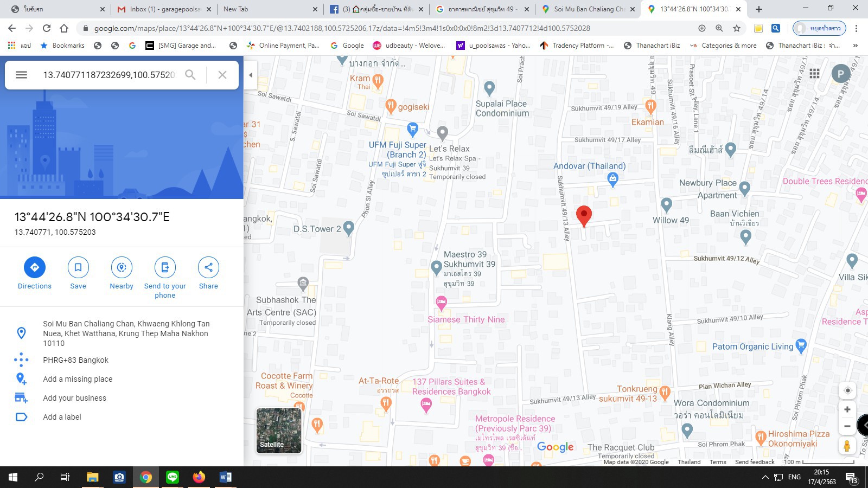Open the Google Maps hamburger menu

(x=21, y=75)
